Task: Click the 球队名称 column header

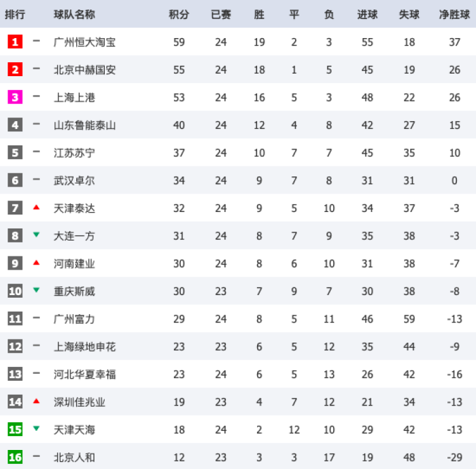Action: coord(74,14)
